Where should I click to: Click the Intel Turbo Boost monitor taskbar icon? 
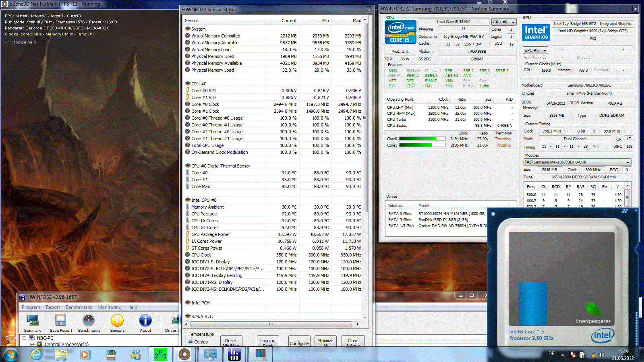(260, 355)
